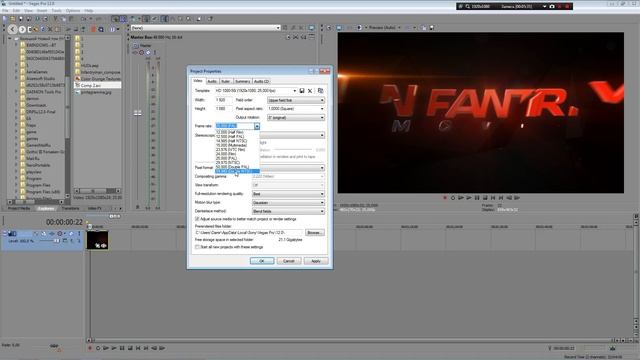Toggle Adjust source media to match project checkbox
Image resolution: width=640 pixels, height=360 pixels.
197,219
